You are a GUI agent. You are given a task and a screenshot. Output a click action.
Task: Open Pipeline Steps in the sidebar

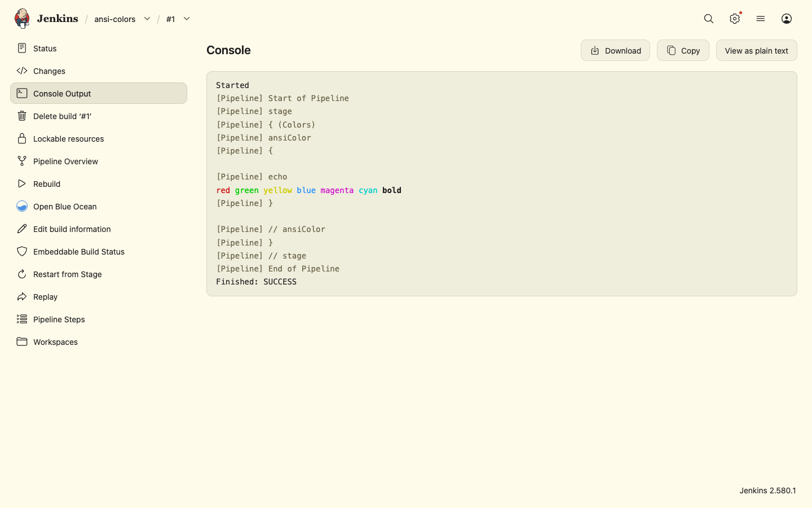(99, 319)
